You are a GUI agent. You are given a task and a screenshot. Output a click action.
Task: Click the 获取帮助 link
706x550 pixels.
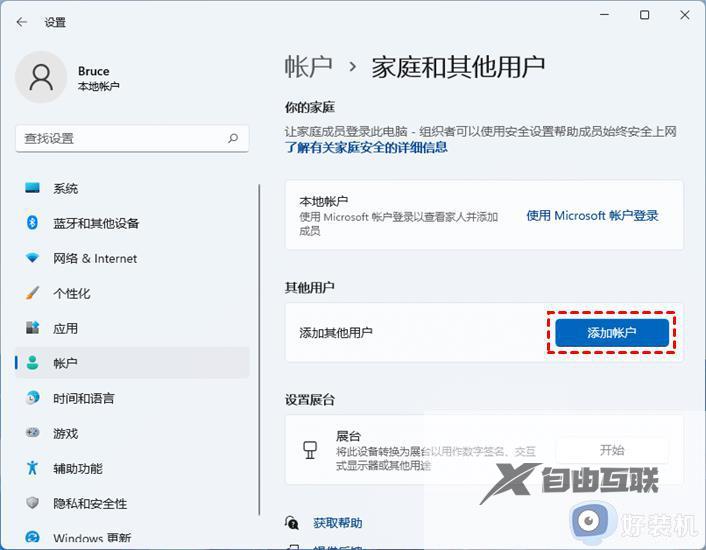337,523
